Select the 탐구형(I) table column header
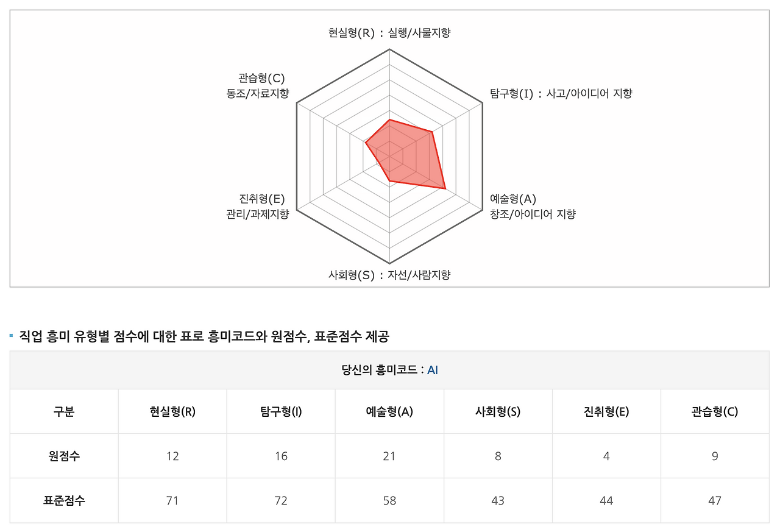Image resolution: width=780 pixels, height=532 pixels. coord(281,411)
